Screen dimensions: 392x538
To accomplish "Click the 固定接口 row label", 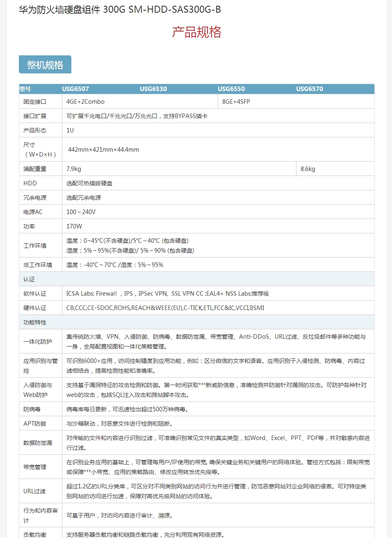I will pyautogui.click(x=35, y=102).
